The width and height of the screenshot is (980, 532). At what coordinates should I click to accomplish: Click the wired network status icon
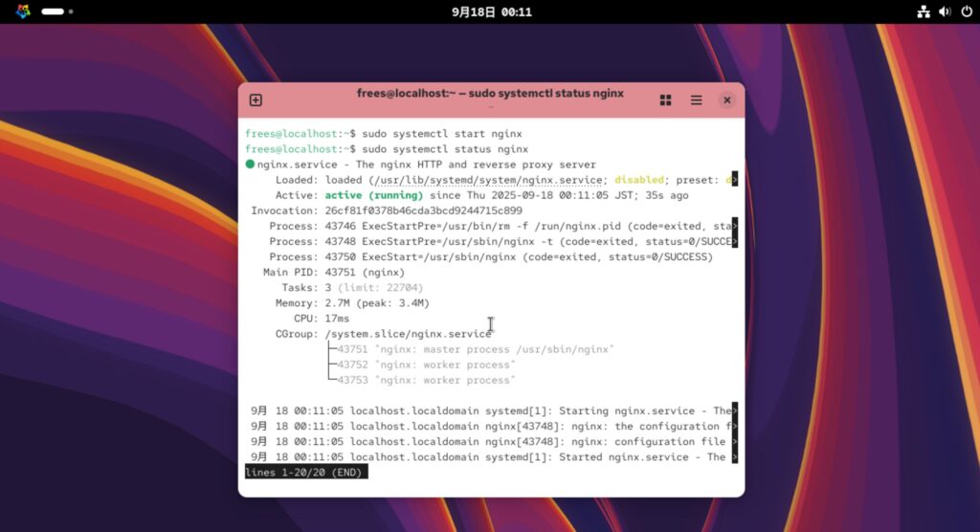(924, 12)
